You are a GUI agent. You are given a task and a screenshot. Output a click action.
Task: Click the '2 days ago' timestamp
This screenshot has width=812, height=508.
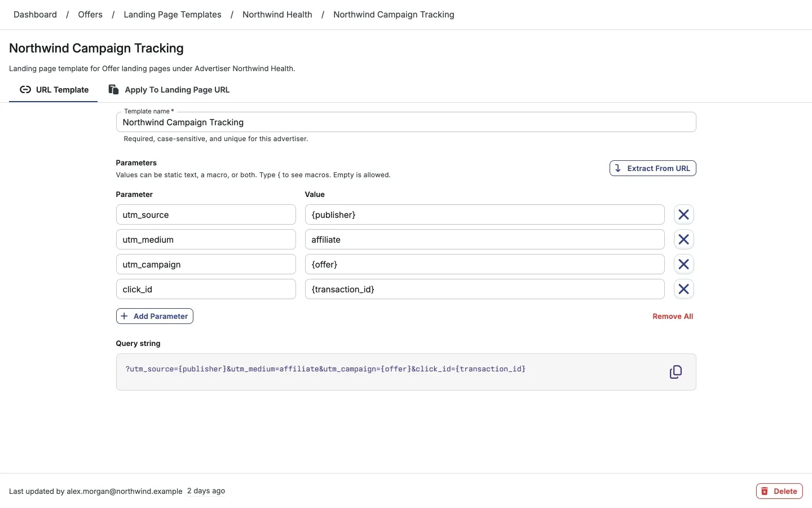206,491
